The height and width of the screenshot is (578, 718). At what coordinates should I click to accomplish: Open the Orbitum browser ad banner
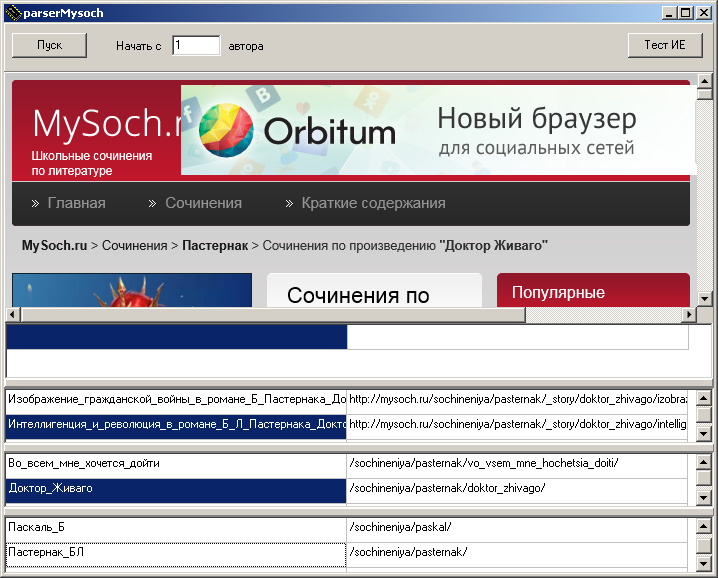(x=438, y=130)
